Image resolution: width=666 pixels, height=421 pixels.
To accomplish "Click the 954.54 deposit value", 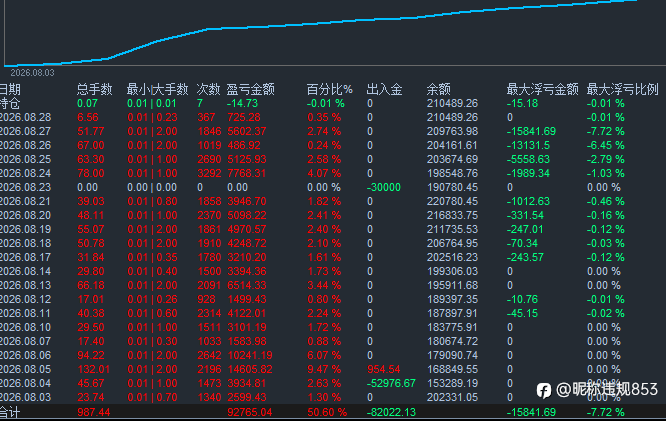I will [384, 370].
